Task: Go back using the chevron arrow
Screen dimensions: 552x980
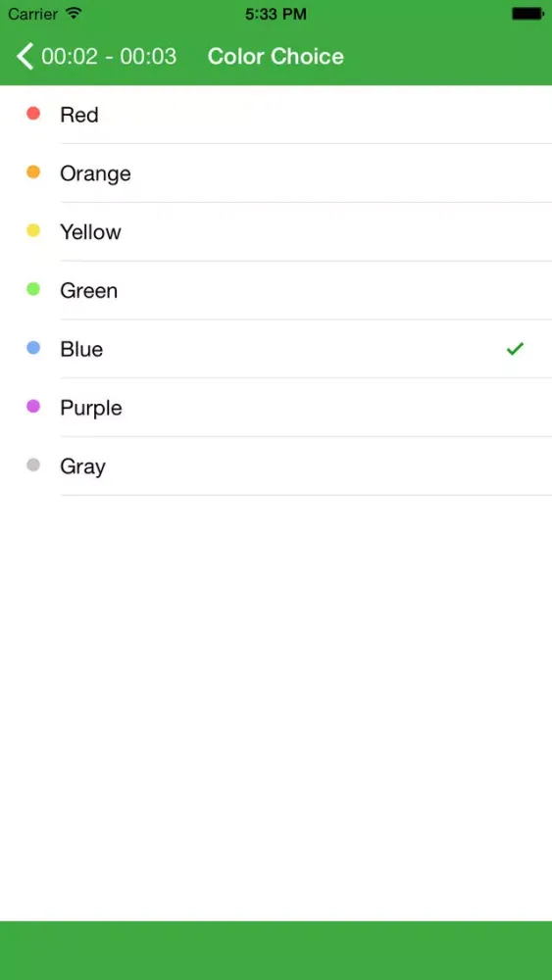Action: tap(25, 56)
